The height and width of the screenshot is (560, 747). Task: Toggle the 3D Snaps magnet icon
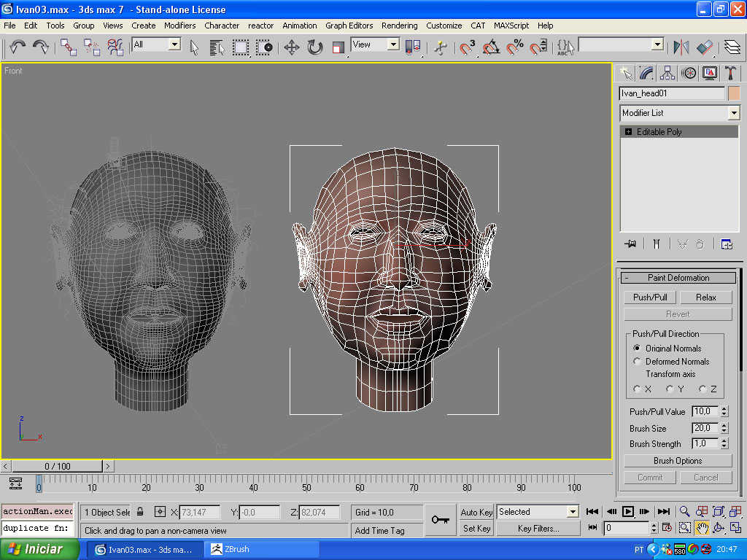(x=468, y=47)
